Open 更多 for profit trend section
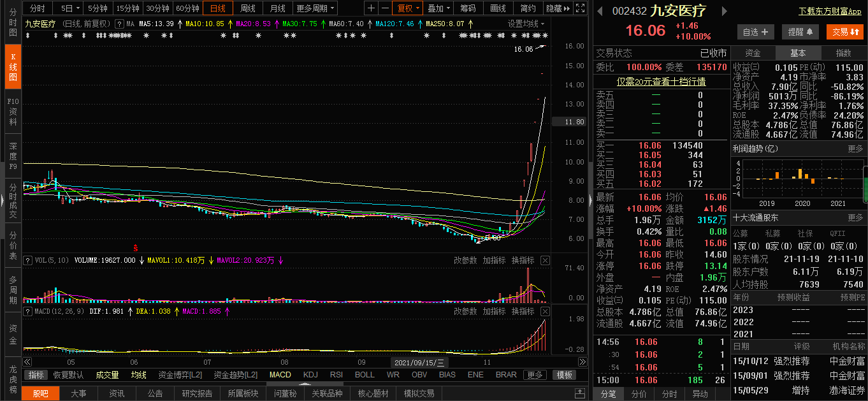The width and height of the screenshot is (868, 401). [855, 149]
